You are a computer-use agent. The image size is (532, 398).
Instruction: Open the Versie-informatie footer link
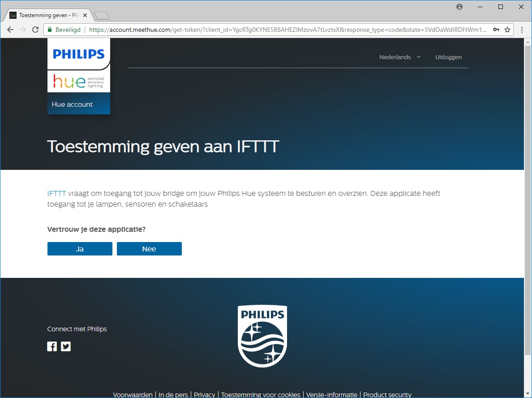tap(331, 394)
